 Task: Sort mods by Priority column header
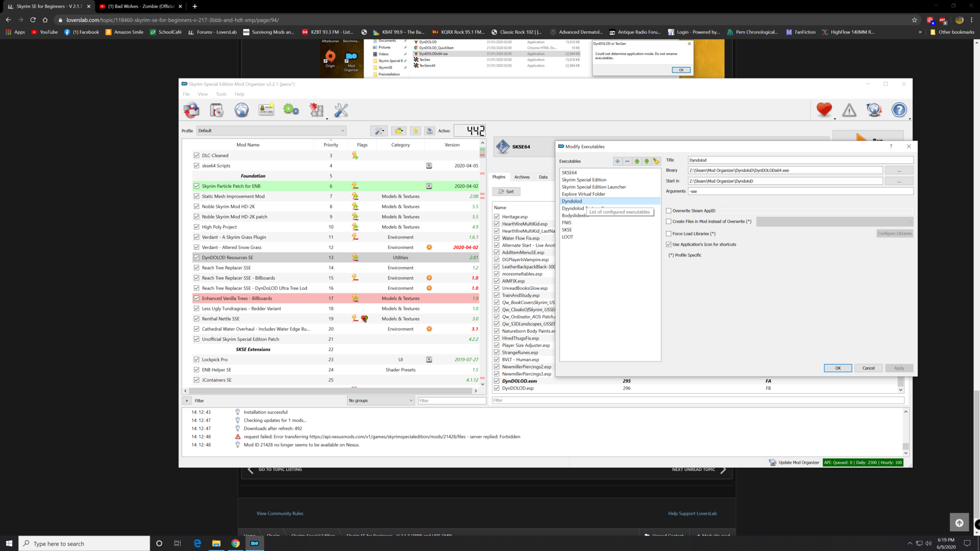click(331, 145)
